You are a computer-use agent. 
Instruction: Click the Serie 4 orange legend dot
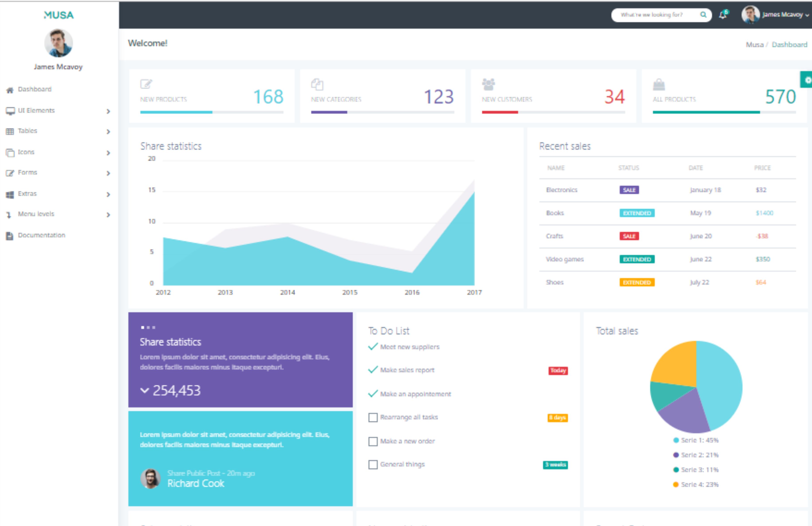click(676, 484)
